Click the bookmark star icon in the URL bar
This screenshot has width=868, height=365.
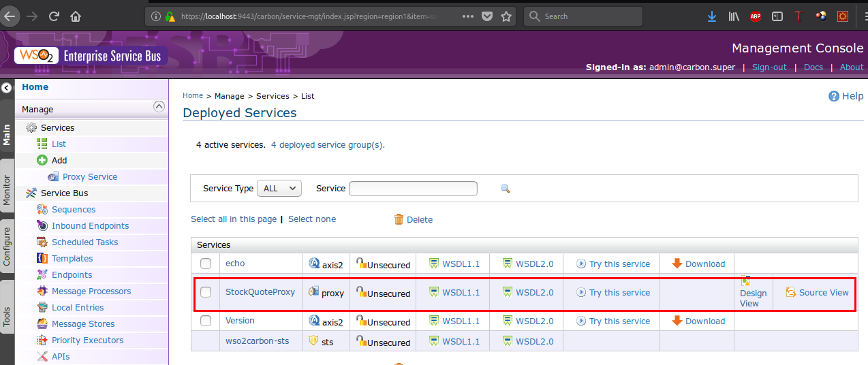506,16
